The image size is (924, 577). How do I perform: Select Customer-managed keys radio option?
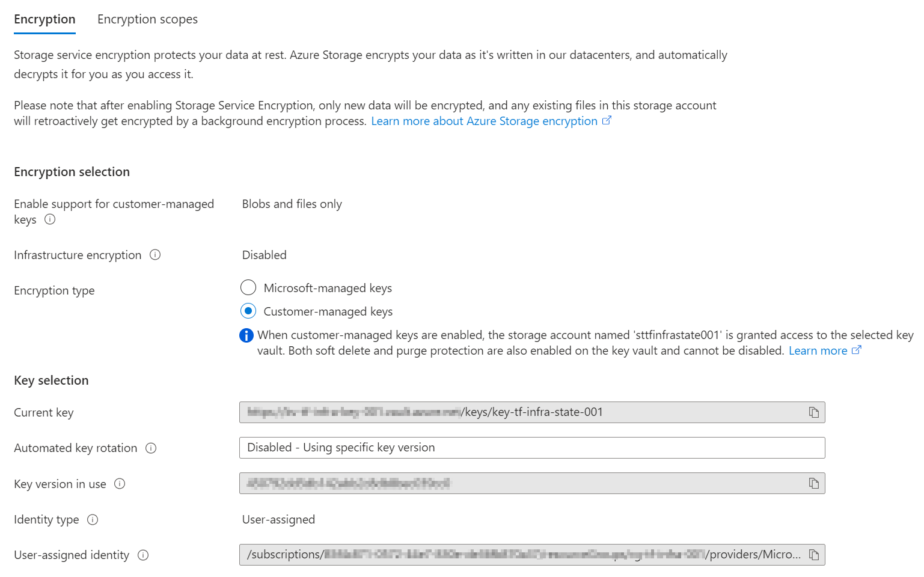(248, 311)
